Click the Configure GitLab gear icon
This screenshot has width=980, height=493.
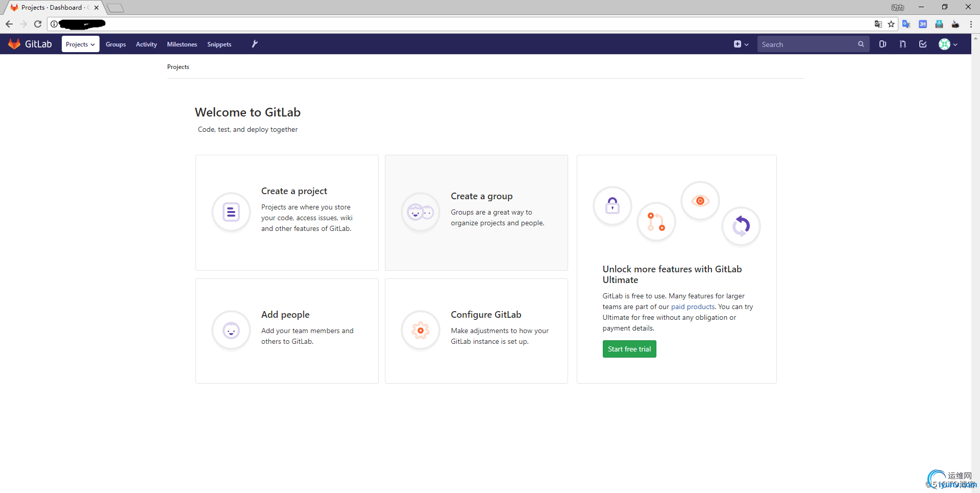(421, 331)
